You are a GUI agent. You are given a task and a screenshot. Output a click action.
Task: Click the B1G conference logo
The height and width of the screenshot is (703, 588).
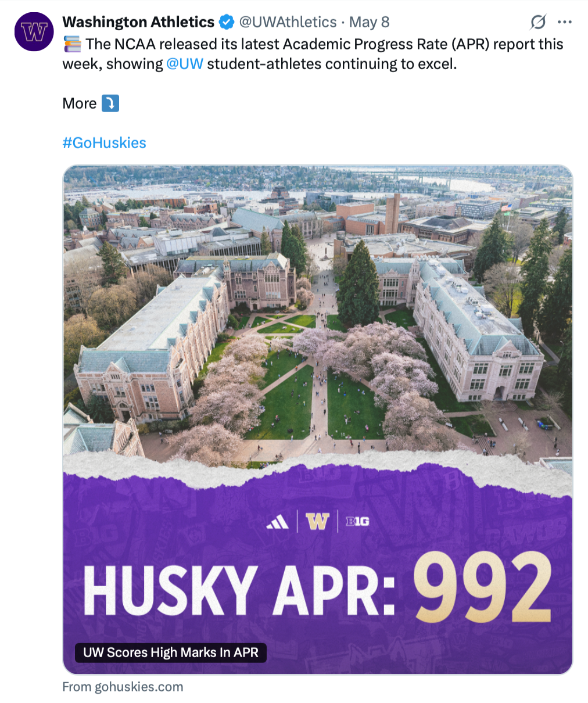click(x=357, y=522)
